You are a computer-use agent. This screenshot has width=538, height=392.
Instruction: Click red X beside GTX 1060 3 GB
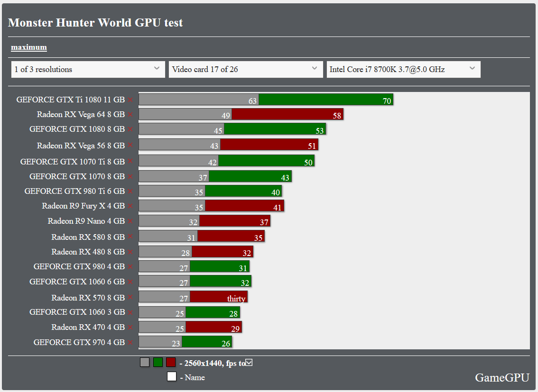(x=130, y=312)
